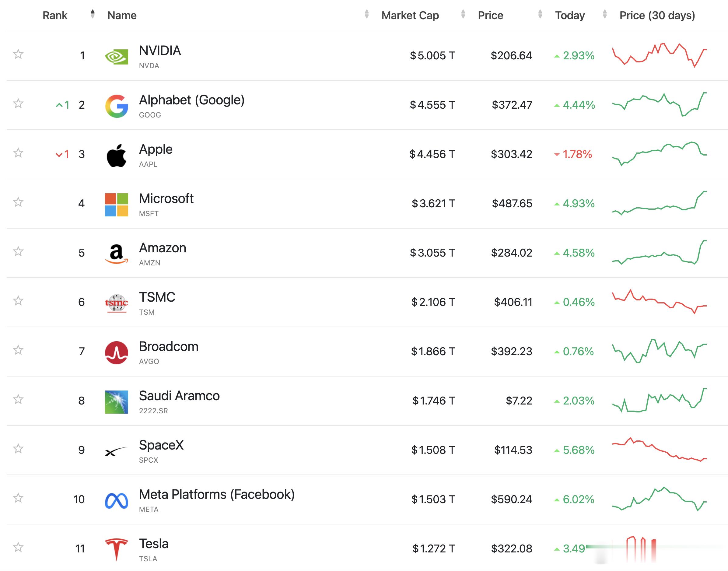Click Microsoft's price $487.65
This screenshot has height=571, width=728.
point(512,203)
